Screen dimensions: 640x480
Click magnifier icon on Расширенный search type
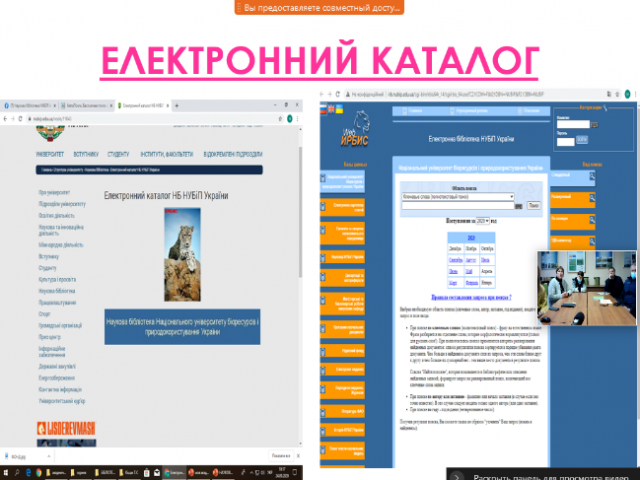592,198
